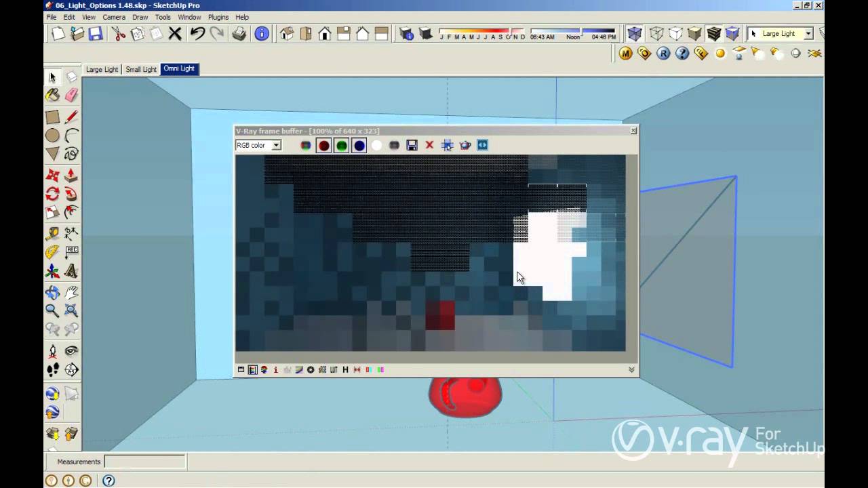Start render with blue 'R' icon
This screenshot has width=868, height=488.
pyautogui.click(x=663, y=53)
